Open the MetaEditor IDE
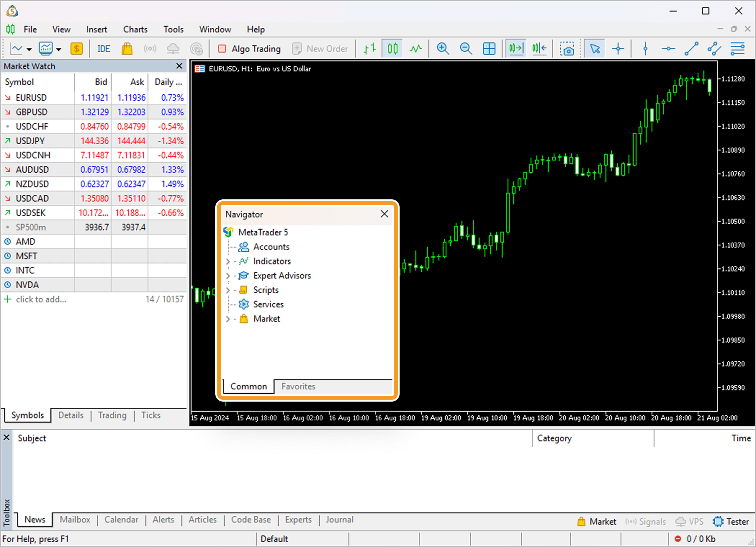 coord(103,48)
